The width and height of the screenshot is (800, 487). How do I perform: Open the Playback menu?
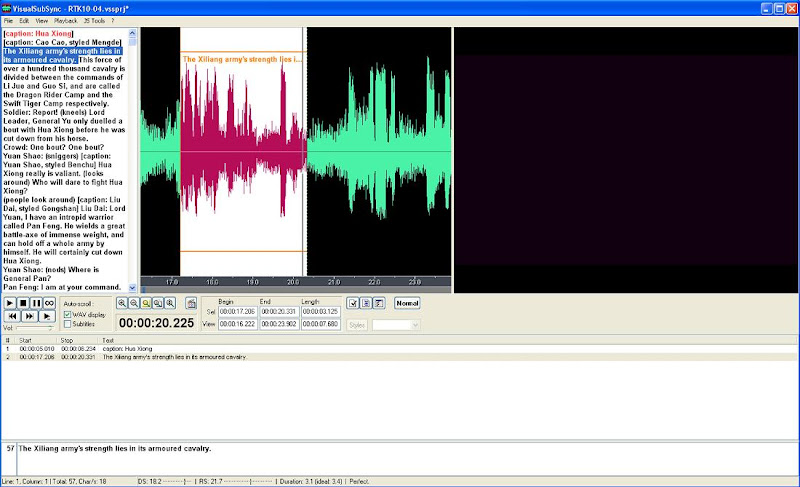tap(64, 20)
